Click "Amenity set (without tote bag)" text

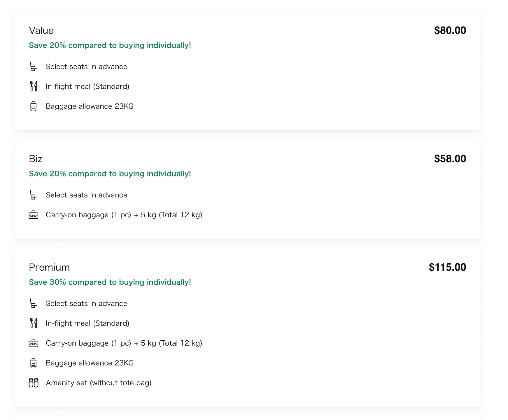(x=99, y=383)
